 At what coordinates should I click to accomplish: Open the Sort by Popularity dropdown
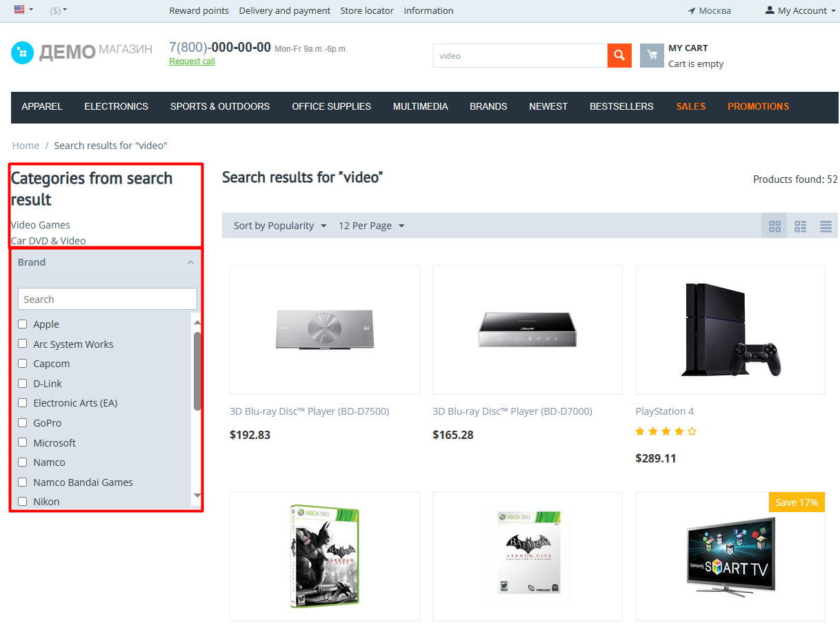[280, 226]
